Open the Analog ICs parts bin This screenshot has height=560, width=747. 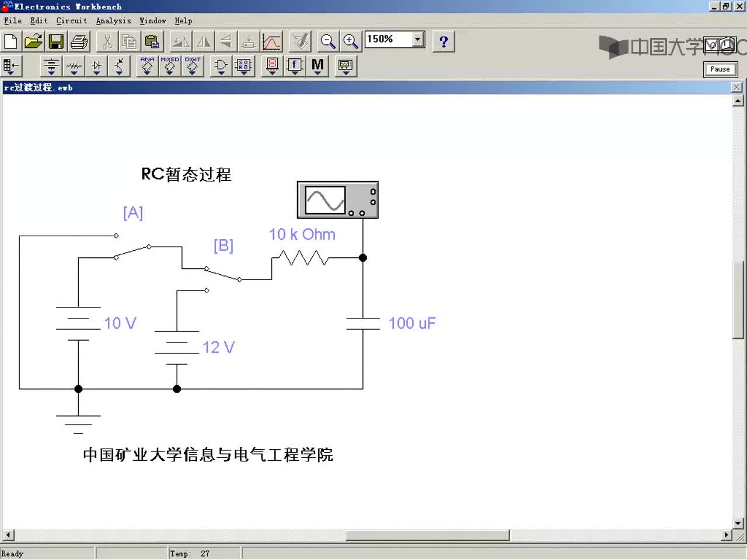pos(147,66)
